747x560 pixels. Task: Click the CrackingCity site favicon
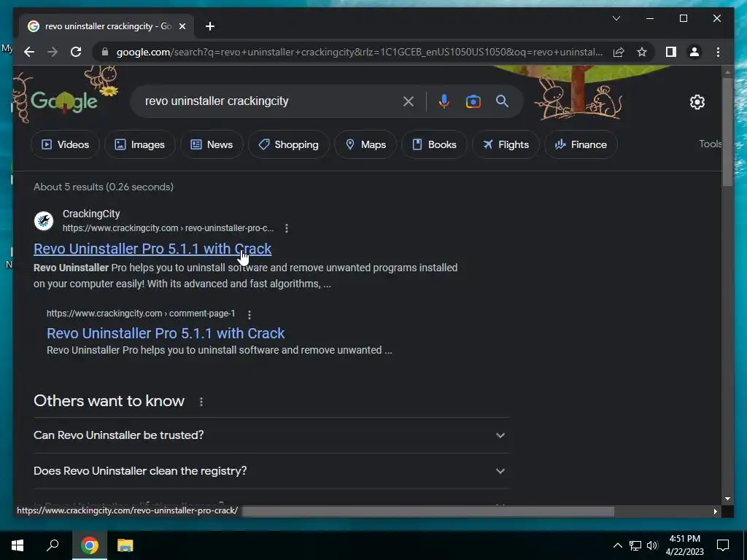coord(44,220)
